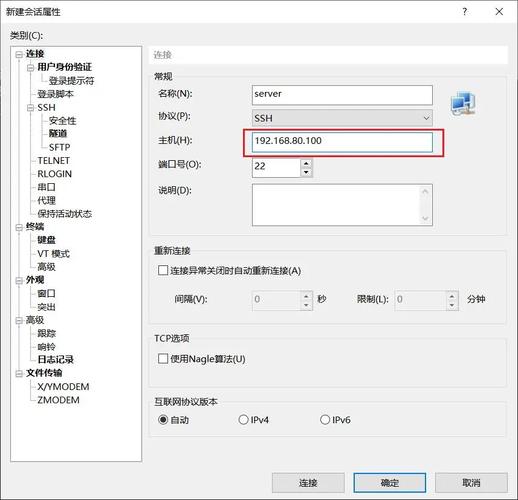Click the 说明 description text area
The image size is (518, 500).
pyautogui.click(x=342, y=205)
